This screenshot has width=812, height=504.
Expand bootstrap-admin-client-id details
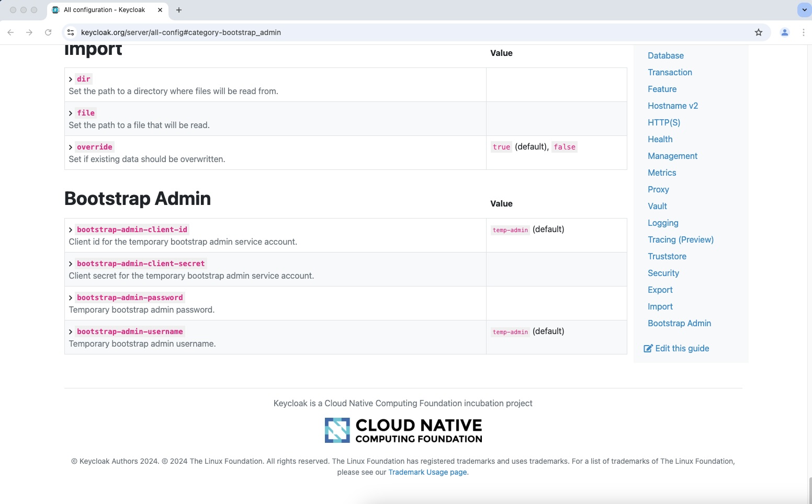(71, 230)
